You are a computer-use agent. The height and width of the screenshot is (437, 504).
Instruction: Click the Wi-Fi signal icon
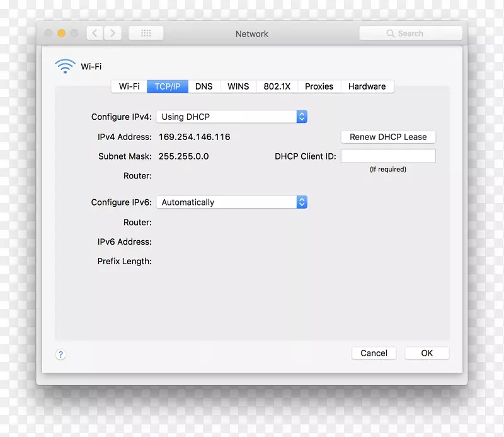pos(65,65)
